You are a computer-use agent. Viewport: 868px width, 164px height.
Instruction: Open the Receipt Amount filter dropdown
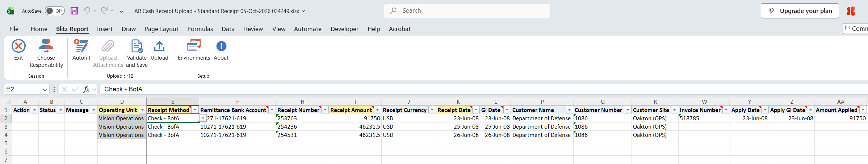377,110
